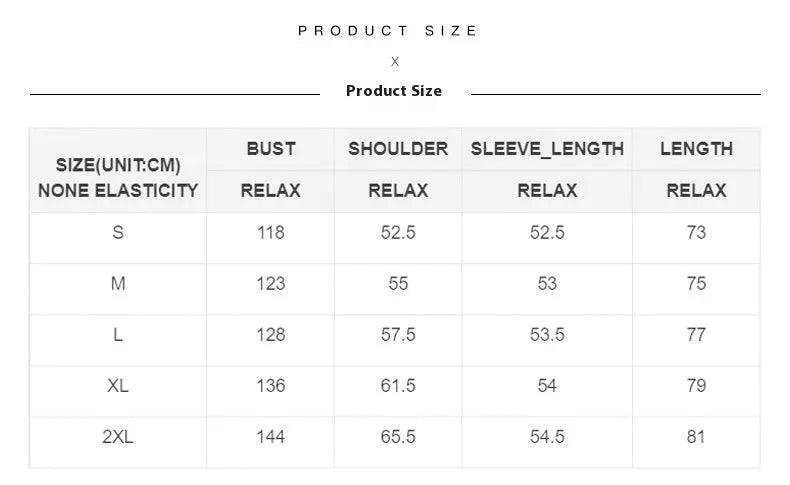Click length value 75 for size M
Image resolution: width=790 pixels, height=485 pixels.
pos(696,284)
